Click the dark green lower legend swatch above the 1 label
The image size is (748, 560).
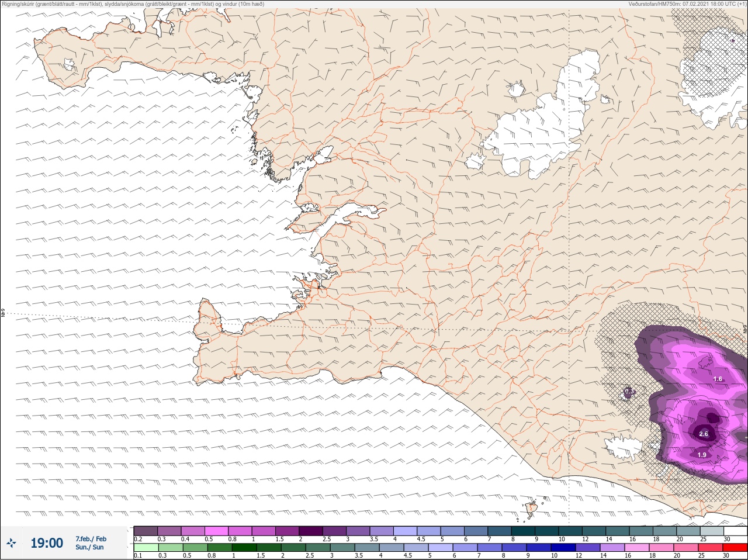(244, 547)
